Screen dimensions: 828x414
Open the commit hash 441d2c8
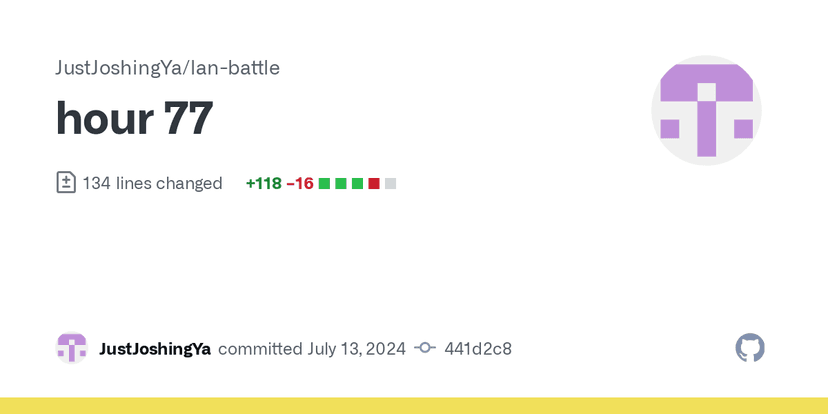click(478, 349)
